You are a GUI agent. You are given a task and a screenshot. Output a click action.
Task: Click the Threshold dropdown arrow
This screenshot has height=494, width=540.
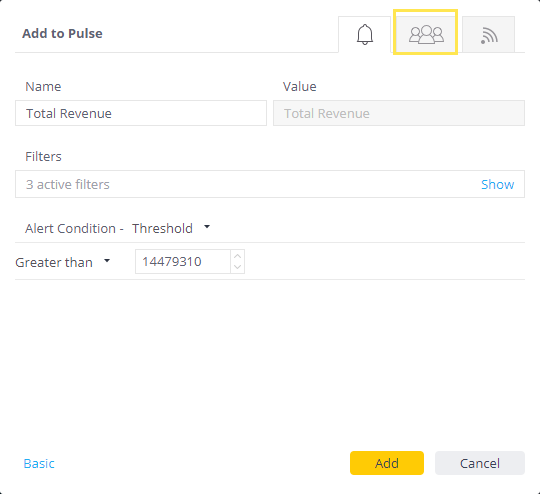pyautogui.click(x=207, y=227)
